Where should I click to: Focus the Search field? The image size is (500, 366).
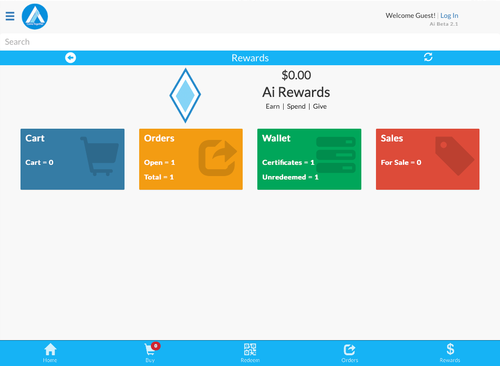click(250, 42)
